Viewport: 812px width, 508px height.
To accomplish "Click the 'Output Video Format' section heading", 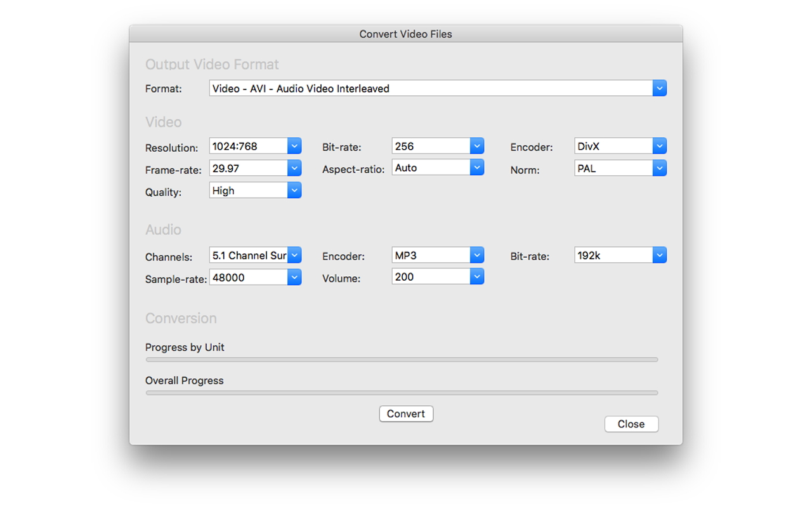I will pos(212,65).
